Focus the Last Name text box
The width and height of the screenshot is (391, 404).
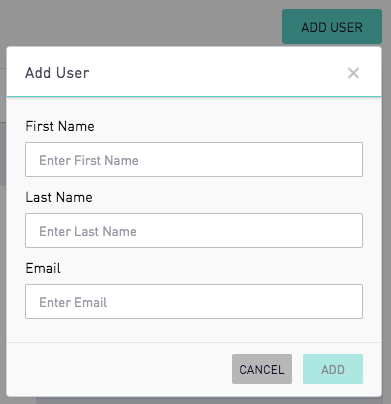click(x=194, y=231)
